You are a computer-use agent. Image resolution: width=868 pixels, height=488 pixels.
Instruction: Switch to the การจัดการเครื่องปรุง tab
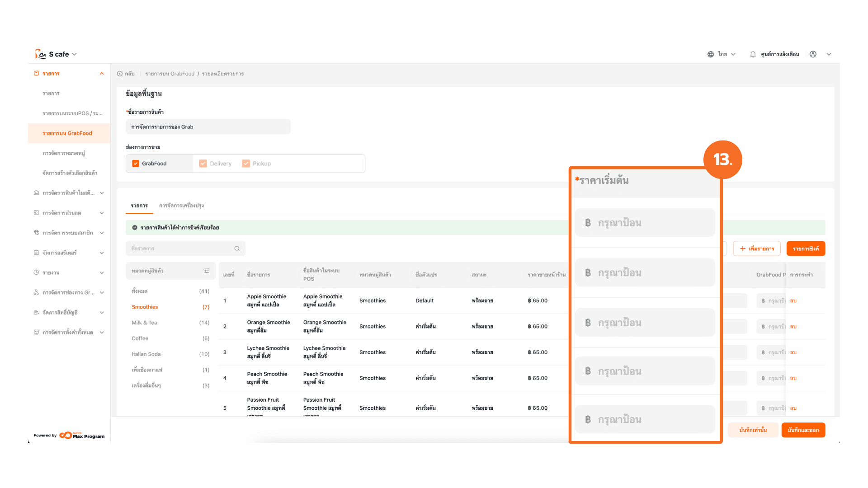tap(181, 206)
